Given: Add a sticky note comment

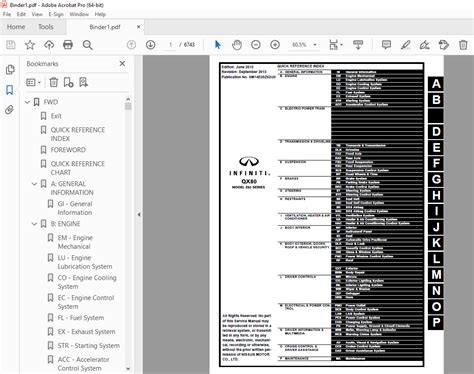Looking at the screenshot, I should tap(386, 45).
